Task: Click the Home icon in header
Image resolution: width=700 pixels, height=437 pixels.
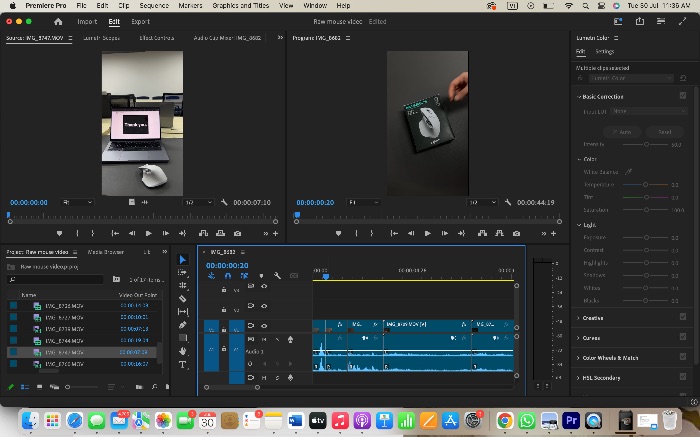Action: tap(58, 21)
